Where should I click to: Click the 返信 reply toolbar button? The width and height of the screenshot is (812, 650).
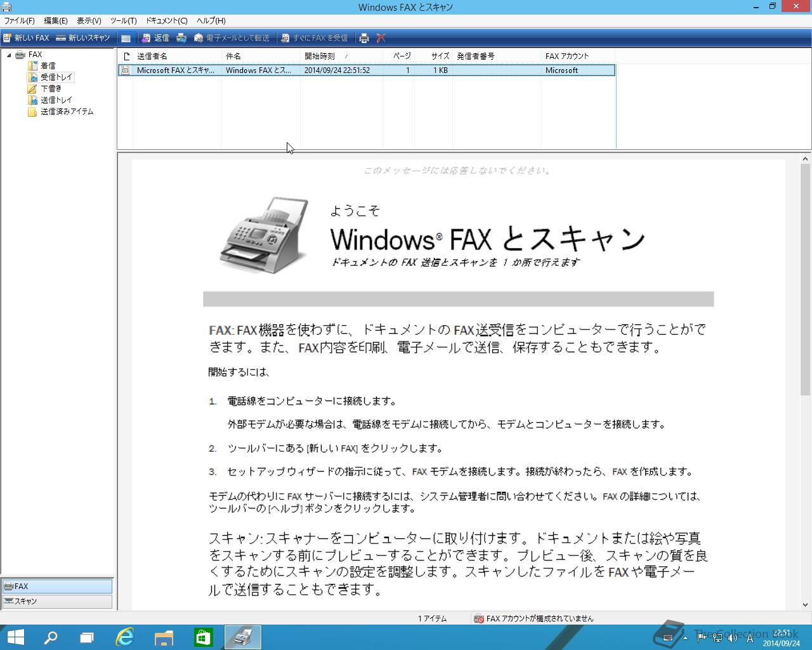[155, 38]
